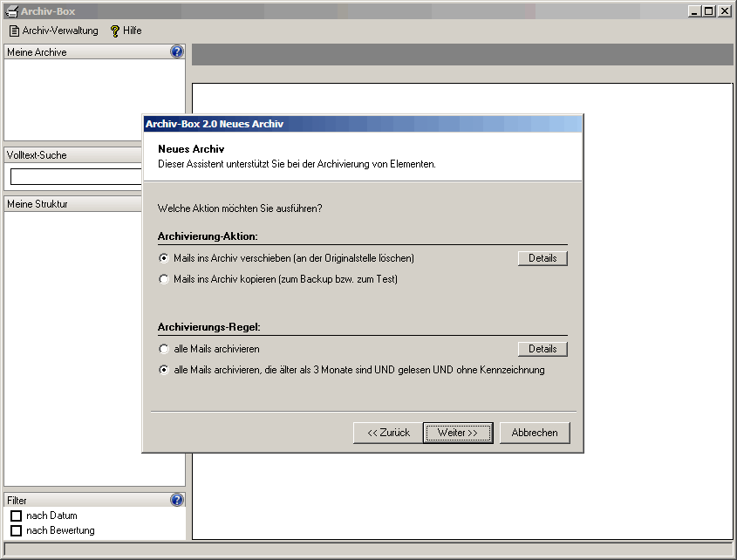Select 'Mails ins Archiv kopieren' option
Image resolution: width=737 pixels, height=560 pixels.
(164, 279)
